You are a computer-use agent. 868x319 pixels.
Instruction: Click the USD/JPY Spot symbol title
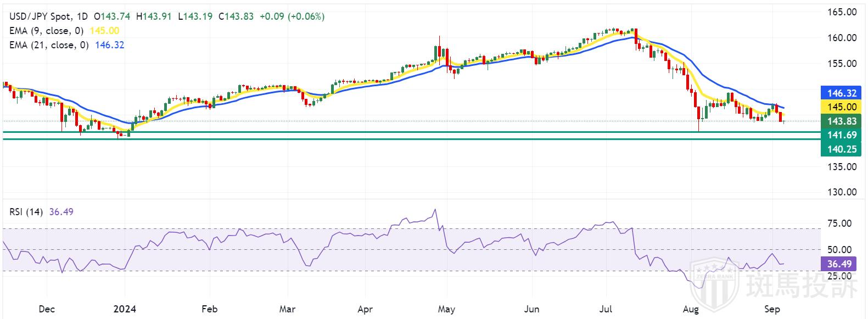tap(37, 16)
